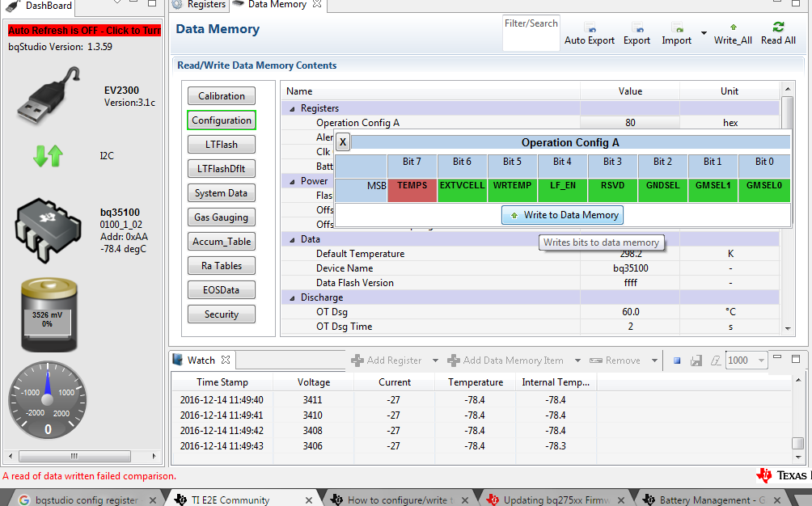Click the Data Memory table scroll down arrow
Viewport: 812px width, 506px height.
click(788, 328)
